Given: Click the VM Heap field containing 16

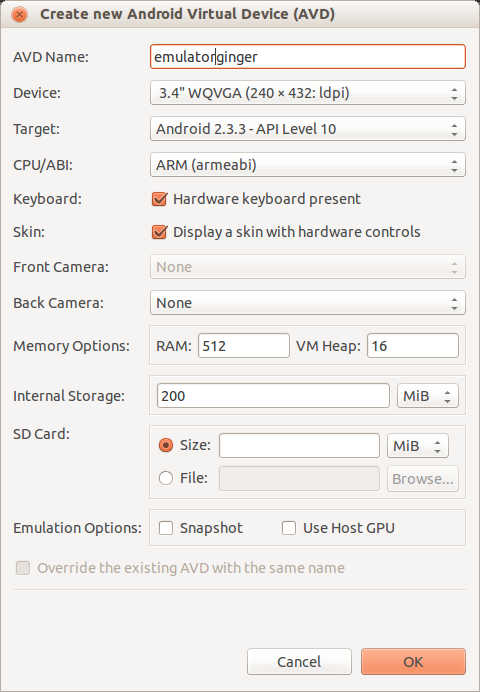Looking at the screenshot, I should point(413,346).
